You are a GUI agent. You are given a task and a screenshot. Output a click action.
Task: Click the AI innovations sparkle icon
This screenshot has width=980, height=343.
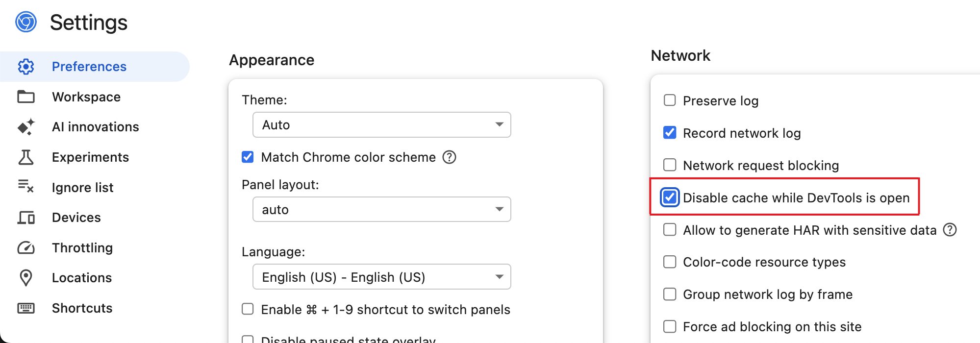(x=26, y=127)
